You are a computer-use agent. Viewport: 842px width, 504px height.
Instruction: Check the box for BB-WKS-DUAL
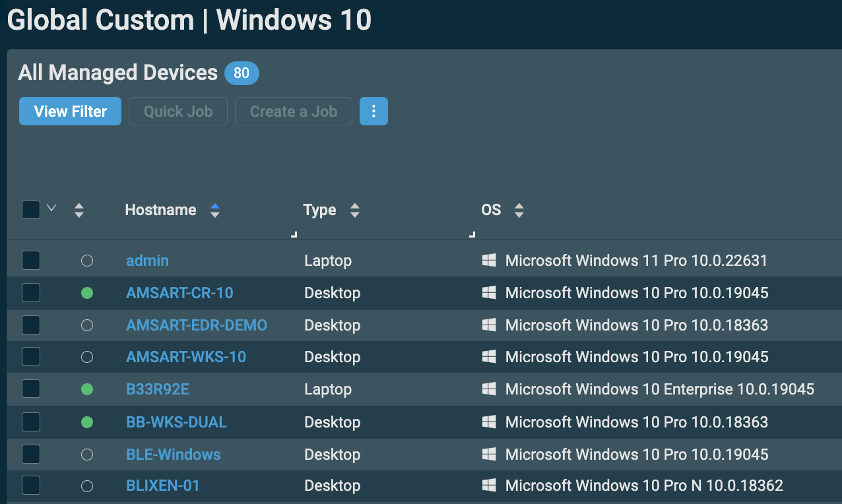(x=31, y=422)
